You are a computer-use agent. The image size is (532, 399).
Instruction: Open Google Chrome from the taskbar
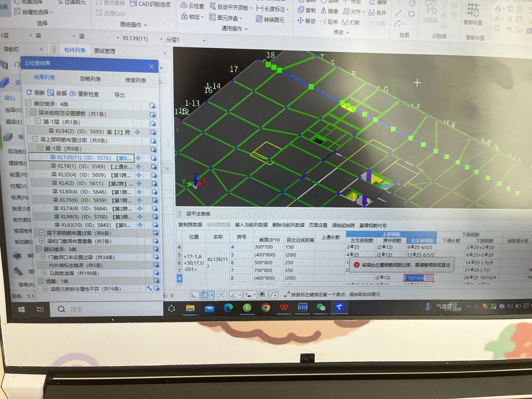pyautogui.click(x=265, y=307)
